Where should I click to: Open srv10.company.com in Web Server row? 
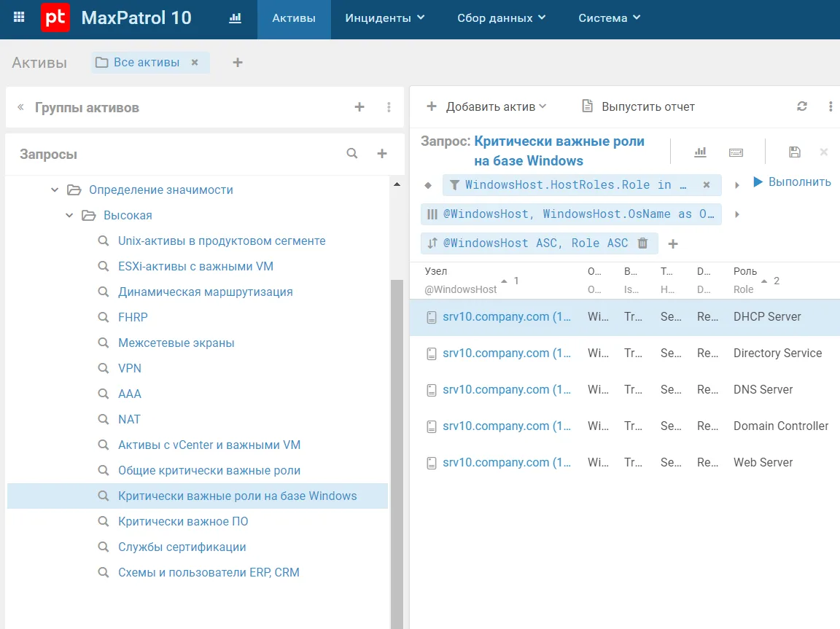tap(506, 463)
